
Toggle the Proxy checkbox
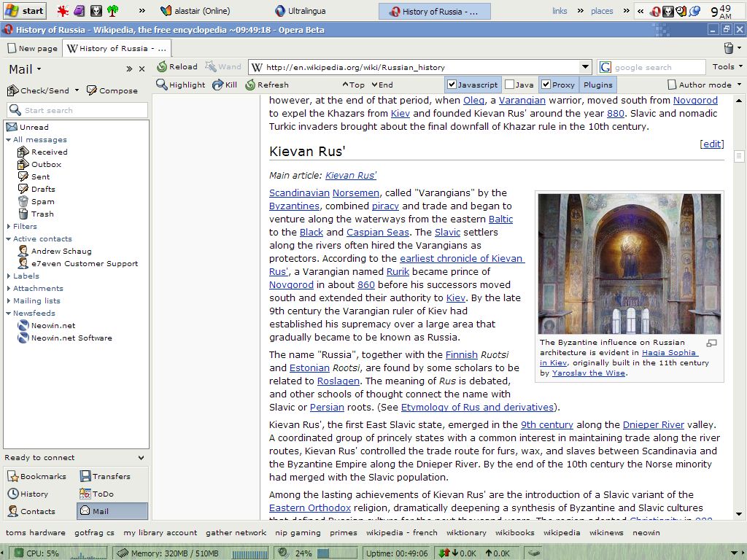point(546,85)
